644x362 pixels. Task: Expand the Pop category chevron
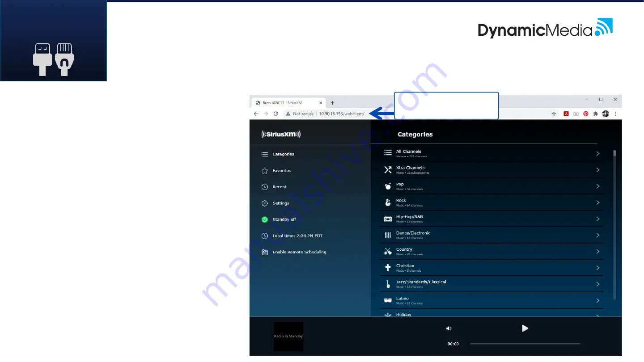[598, 186]
